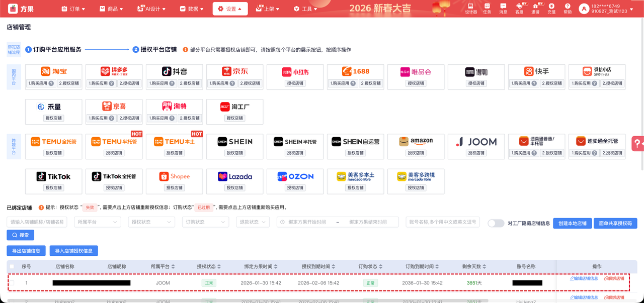Click 1.购买应用 under 微信小店 card
This screenshot has width=644, height=303.
click(x=584, y=83)
